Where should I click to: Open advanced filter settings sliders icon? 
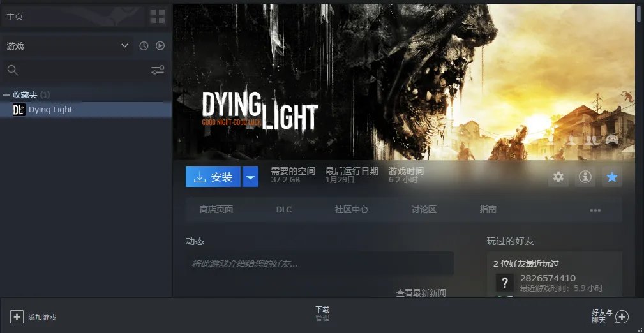(158, 70)
